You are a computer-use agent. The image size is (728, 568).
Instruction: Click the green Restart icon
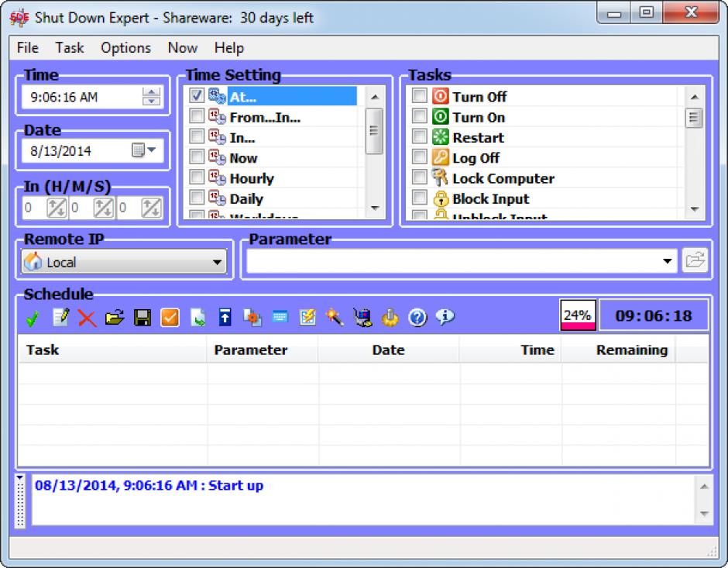tap(440, 137)
